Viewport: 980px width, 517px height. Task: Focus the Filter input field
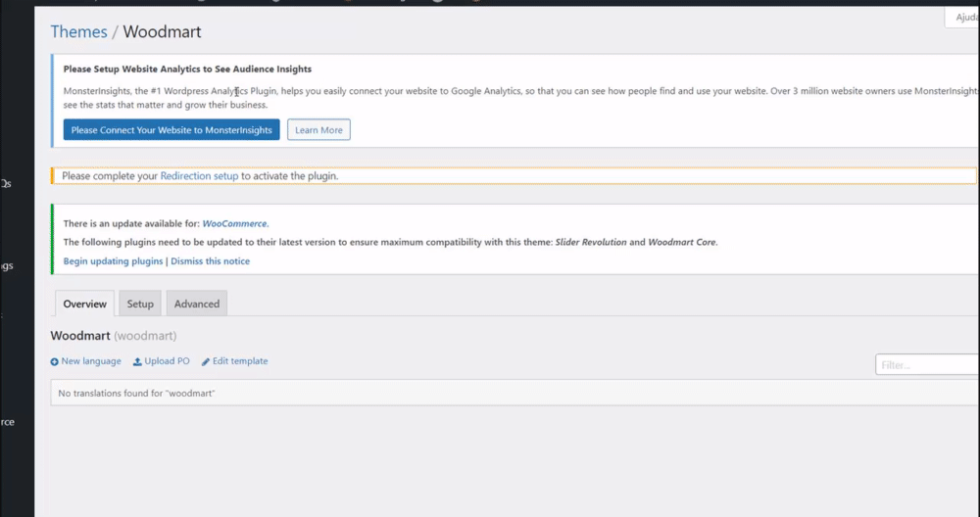(x=927, y=364)
